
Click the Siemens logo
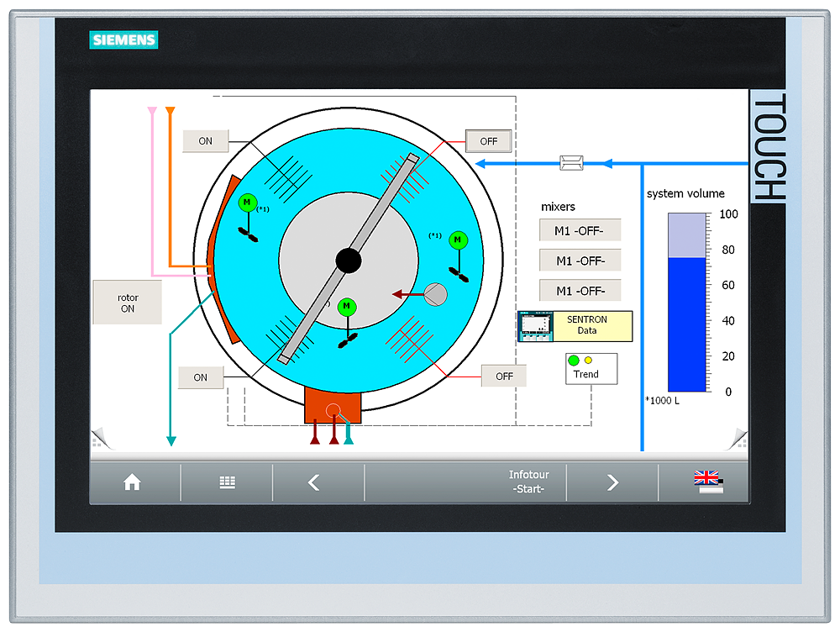click(x=123, y=39)
